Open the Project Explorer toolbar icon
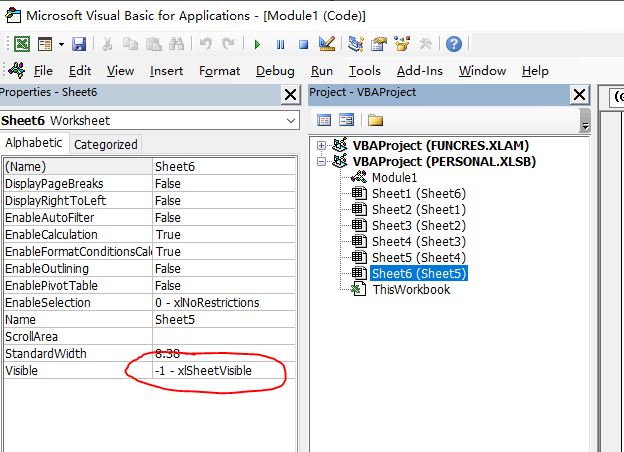Viewport: 624px width, 452px height. (x=355, y=44)
